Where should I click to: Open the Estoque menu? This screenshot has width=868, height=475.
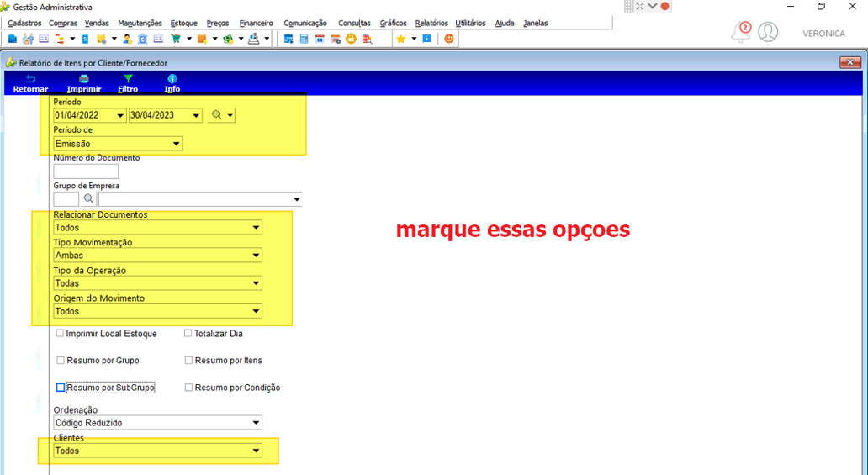click(x=184, y=23)
